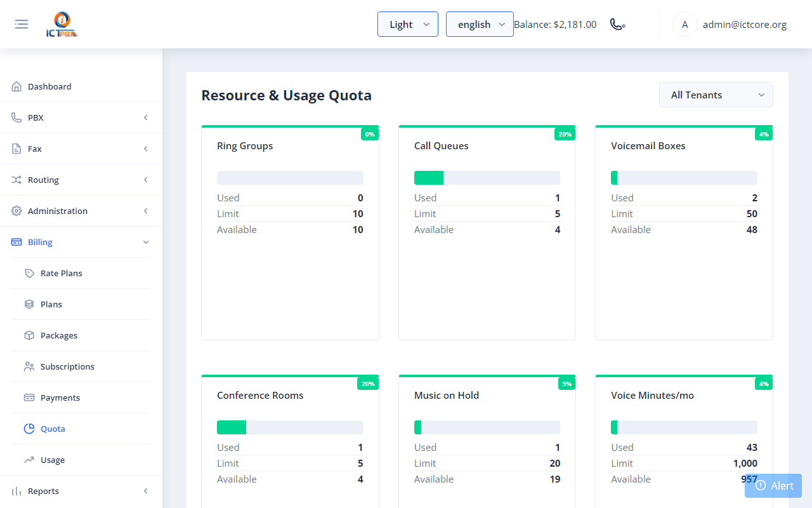The width and height of the screenshot is (812, 508).
Task: Open the english language dropdown
Action: pos(480,24)
